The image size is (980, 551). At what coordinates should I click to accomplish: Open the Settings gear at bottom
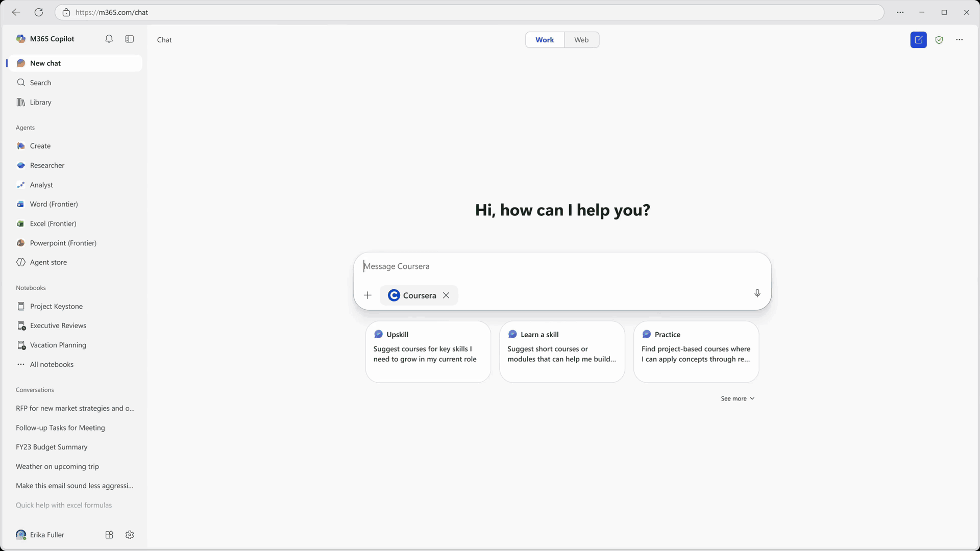129,535
